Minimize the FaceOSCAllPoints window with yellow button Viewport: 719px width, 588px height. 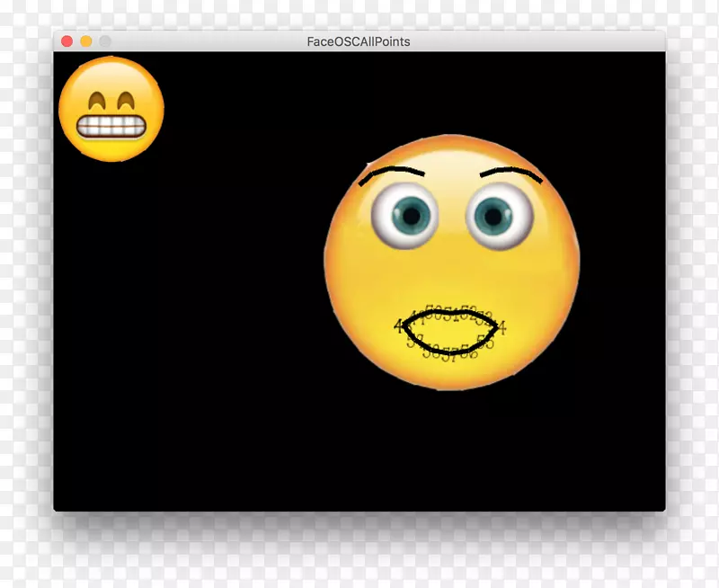tap(86, 41)
